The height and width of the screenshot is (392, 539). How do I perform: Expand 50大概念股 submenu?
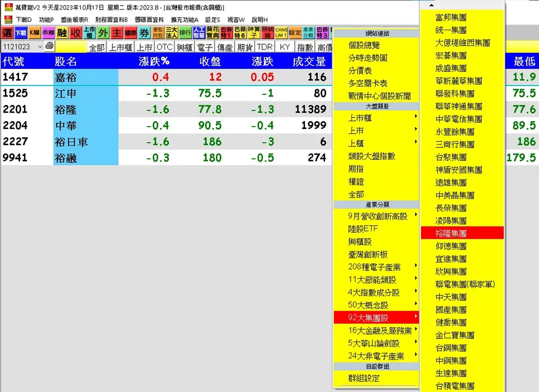tap(376, 305)
